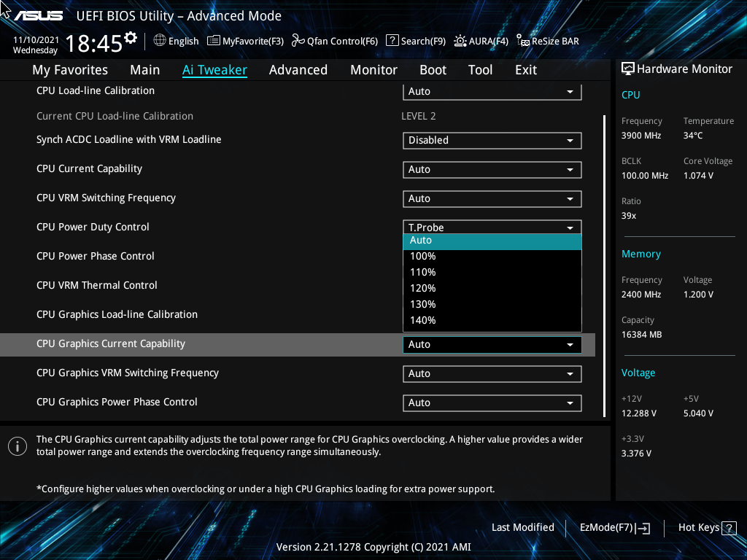Select 110% from the option list

(492, 273)
